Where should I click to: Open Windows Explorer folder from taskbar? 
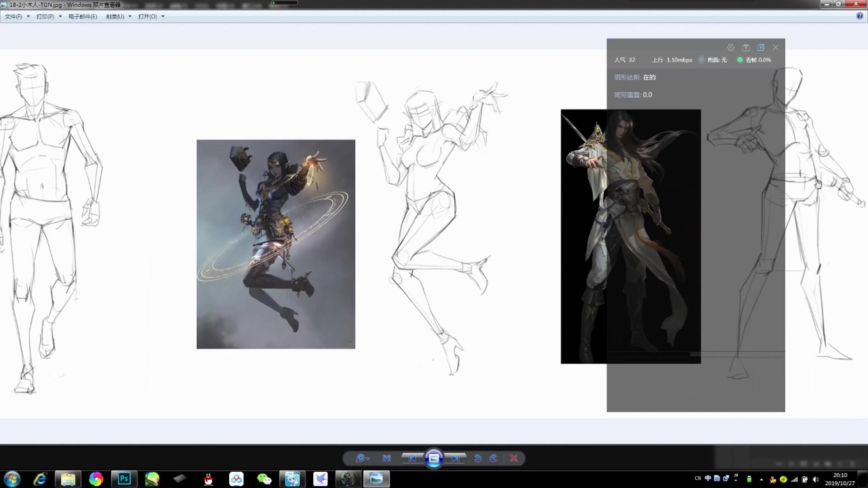pyautogui.click(x=68, y=479)
